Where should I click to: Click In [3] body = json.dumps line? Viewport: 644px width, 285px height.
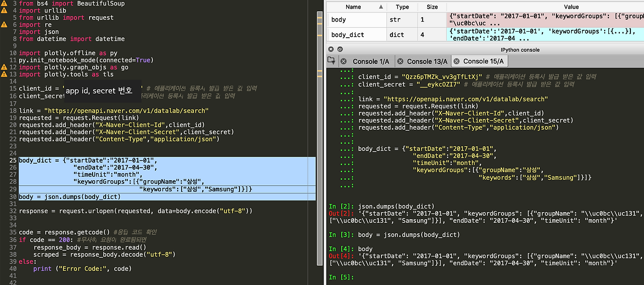click(x=394, y=235)
